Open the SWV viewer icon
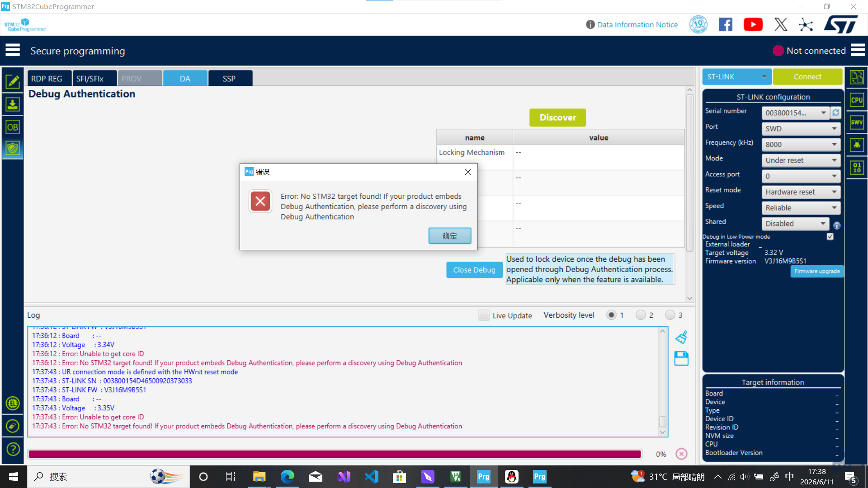 (857, 122)
